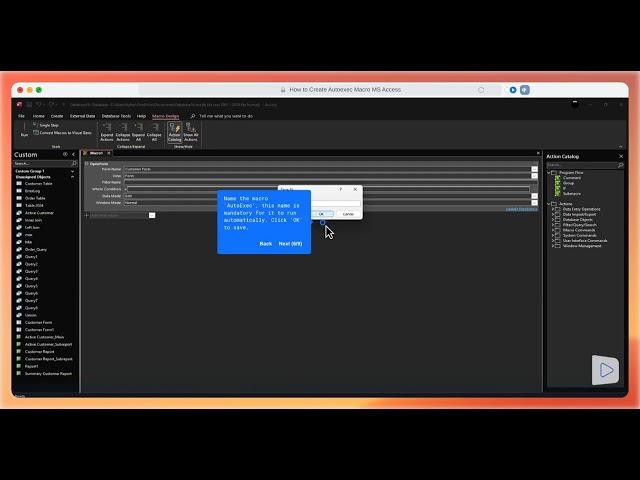The image size is (640, 480).
Task: Click the Submacro item in Program Flow
Action: 568,194
